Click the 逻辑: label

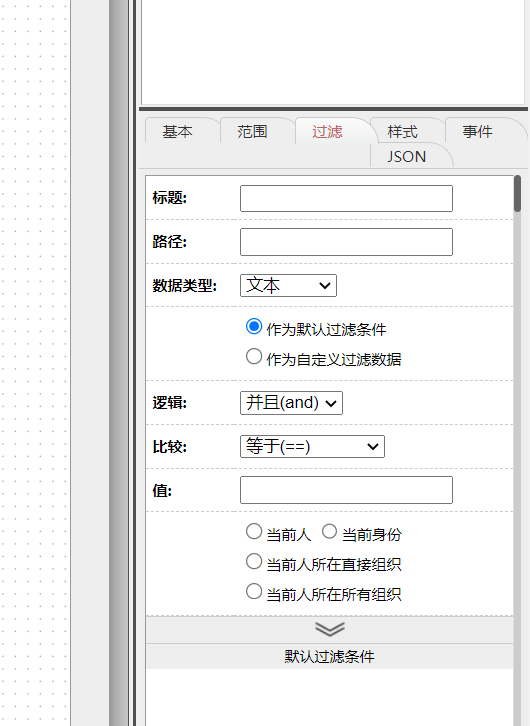click(x=169, y=403)
